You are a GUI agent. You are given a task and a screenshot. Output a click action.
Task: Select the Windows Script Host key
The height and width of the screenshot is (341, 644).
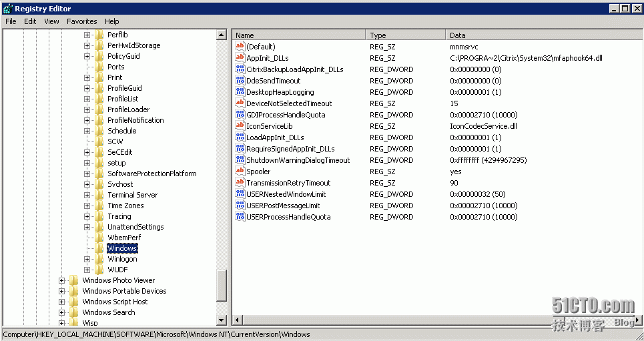[115, 302]
